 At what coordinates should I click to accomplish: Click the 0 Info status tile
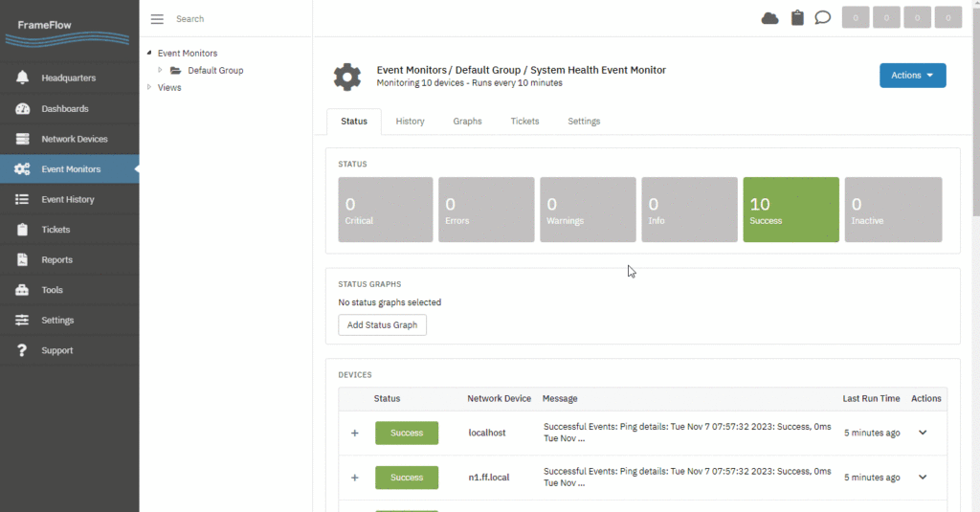(x=689, y=210)
